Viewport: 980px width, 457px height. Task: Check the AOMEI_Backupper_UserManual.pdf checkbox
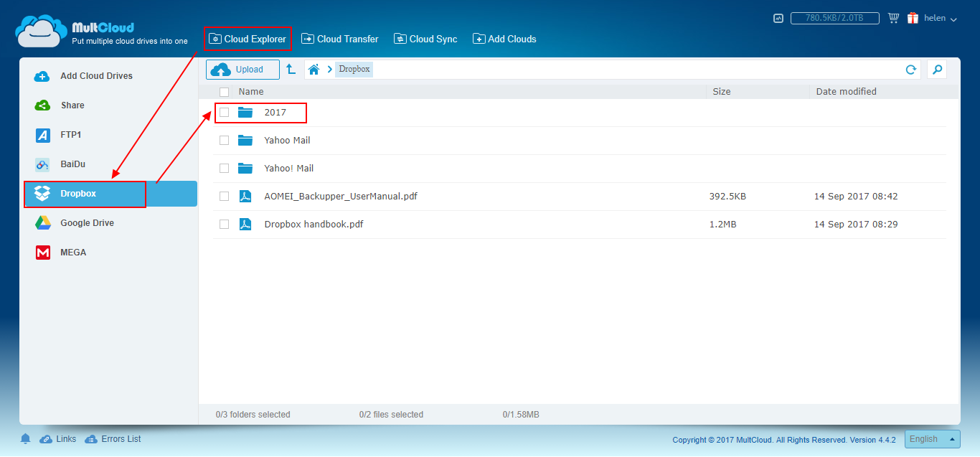coord(224,197)
